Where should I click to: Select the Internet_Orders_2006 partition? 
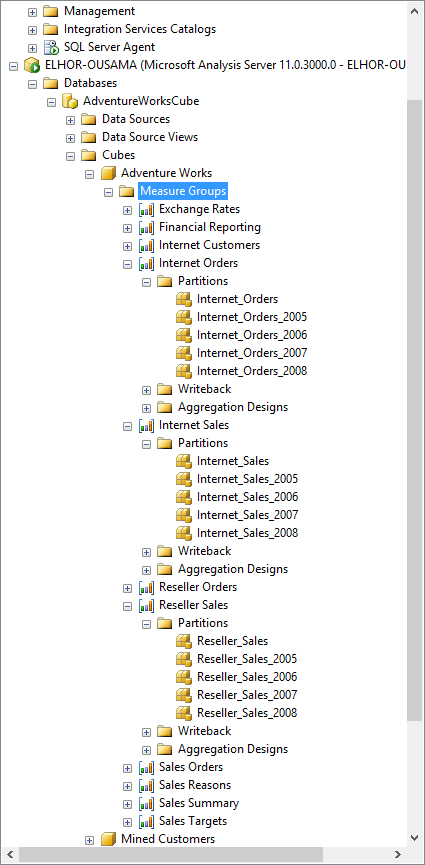pyautogui.click(x=252, y=335)
